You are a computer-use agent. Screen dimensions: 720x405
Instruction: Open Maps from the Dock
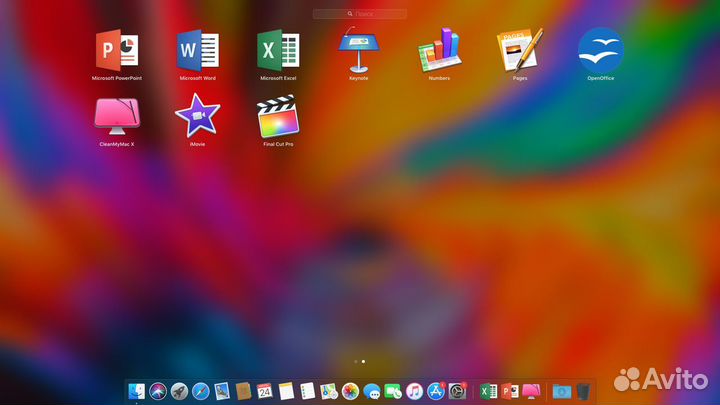[329, 392]
